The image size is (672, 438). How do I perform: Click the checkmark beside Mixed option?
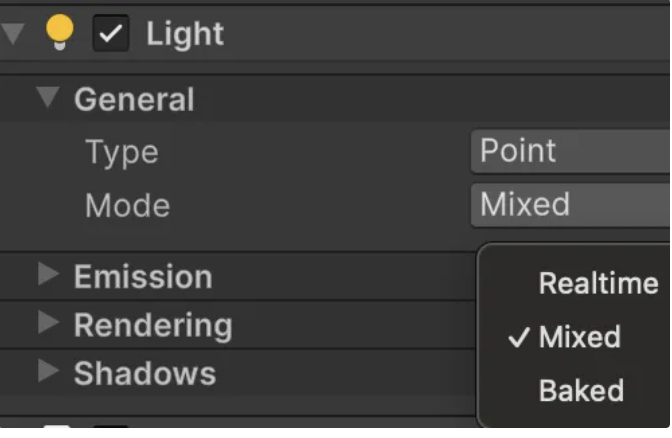[518, 337]
